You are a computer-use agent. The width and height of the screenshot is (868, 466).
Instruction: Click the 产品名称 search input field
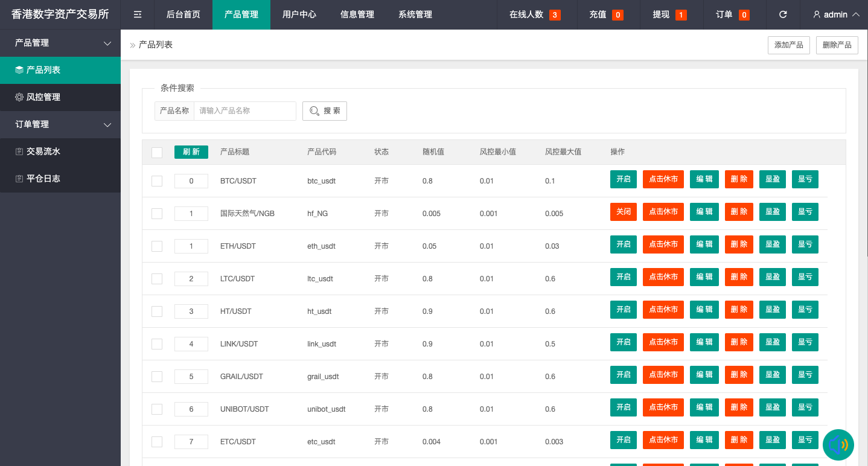246,110
